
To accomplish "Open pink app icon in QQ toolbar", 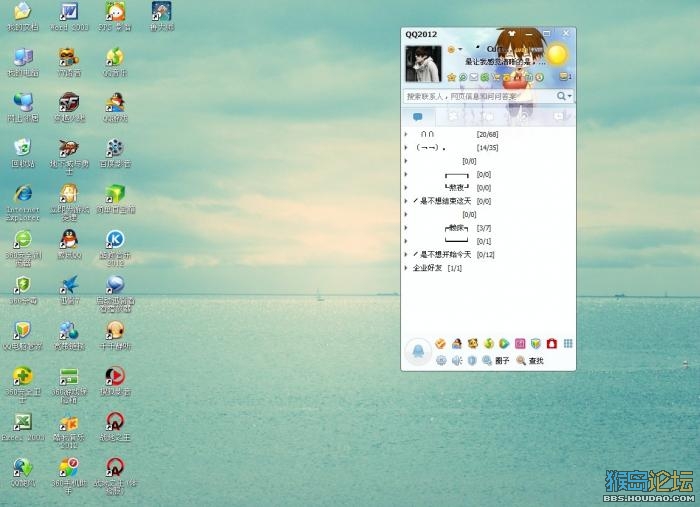I will tap(520, 343).
